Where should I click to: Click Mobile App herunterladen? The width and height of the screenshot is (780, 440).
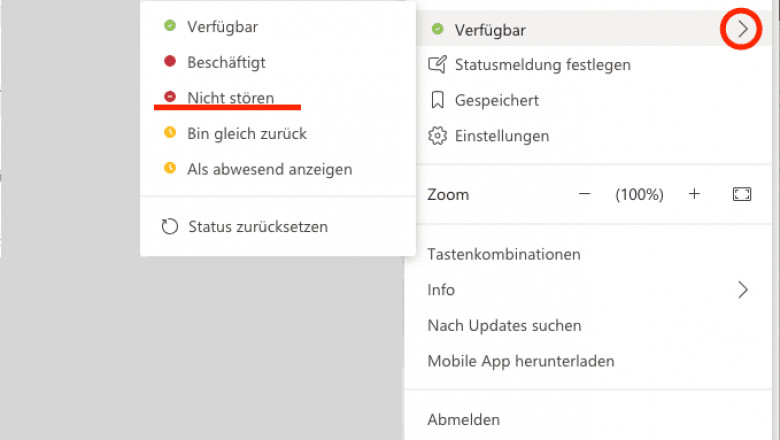coord(521,361)
